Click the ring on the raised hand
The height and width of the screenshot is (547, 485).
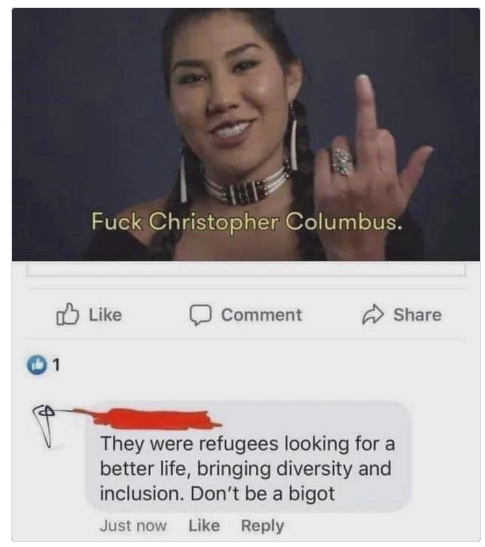point(342,161)
